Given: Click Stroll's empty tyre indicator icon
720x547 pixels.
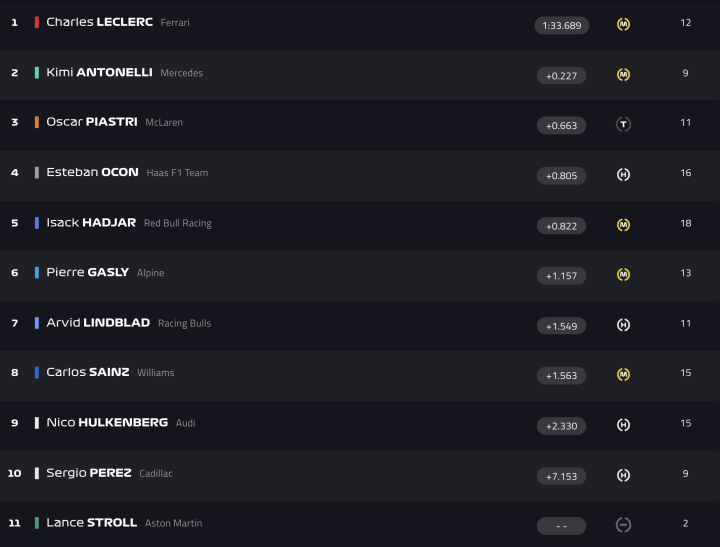Looking at the screenshot, I should coord(623,525).
